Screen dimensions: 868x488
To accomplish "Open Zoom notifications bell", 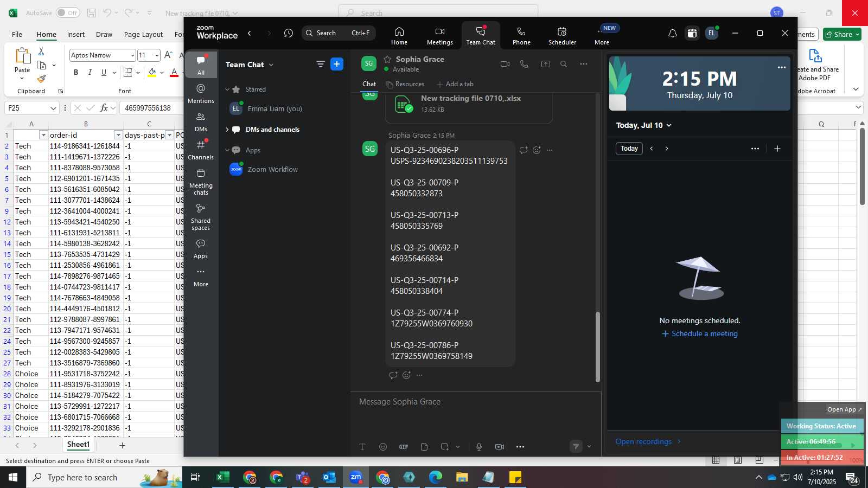I will tap(673, 33).
